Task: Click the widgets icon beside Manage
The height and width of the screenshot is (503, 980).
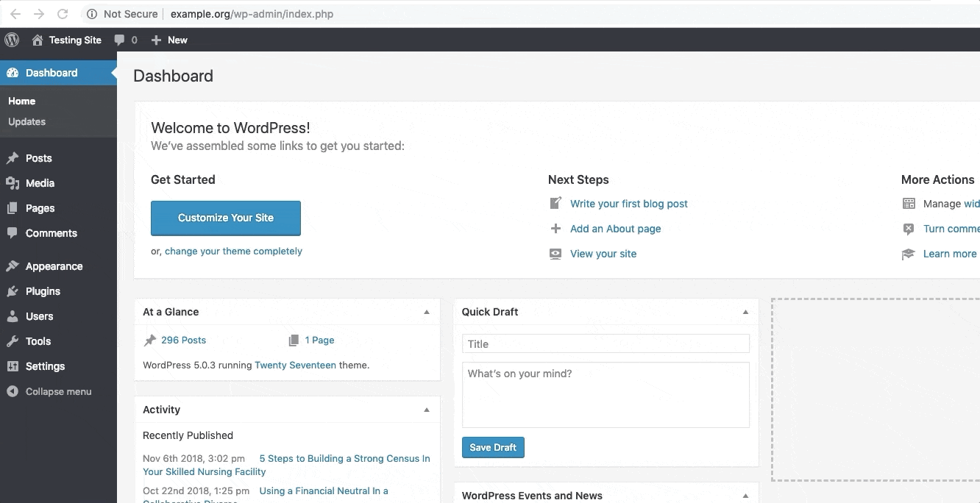Action: coord(909,204)
